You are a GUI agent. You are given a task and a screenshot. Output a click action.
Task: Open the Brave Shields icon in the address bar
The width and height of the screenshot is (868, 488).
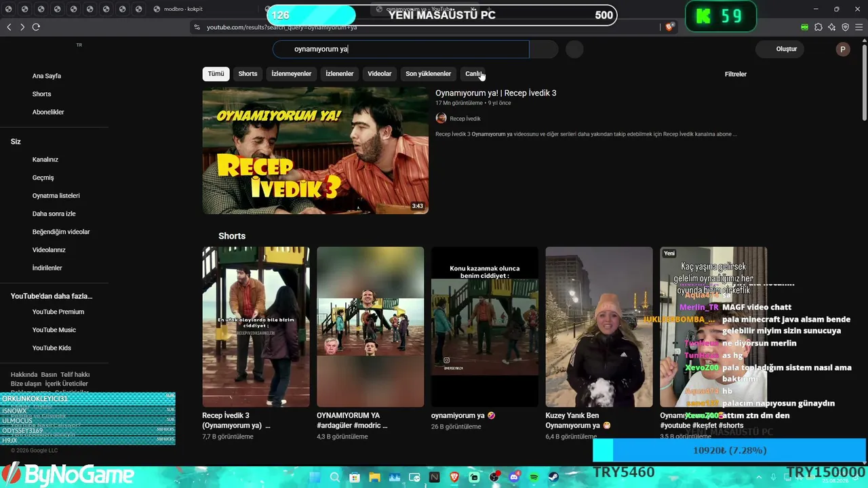[670, 27]
